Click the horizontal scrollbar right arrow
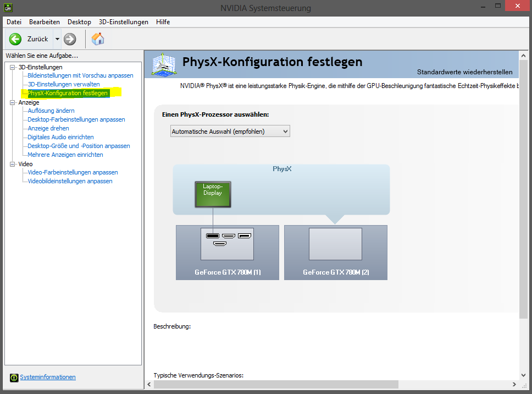Screen dimensions: 532x394 514,385
